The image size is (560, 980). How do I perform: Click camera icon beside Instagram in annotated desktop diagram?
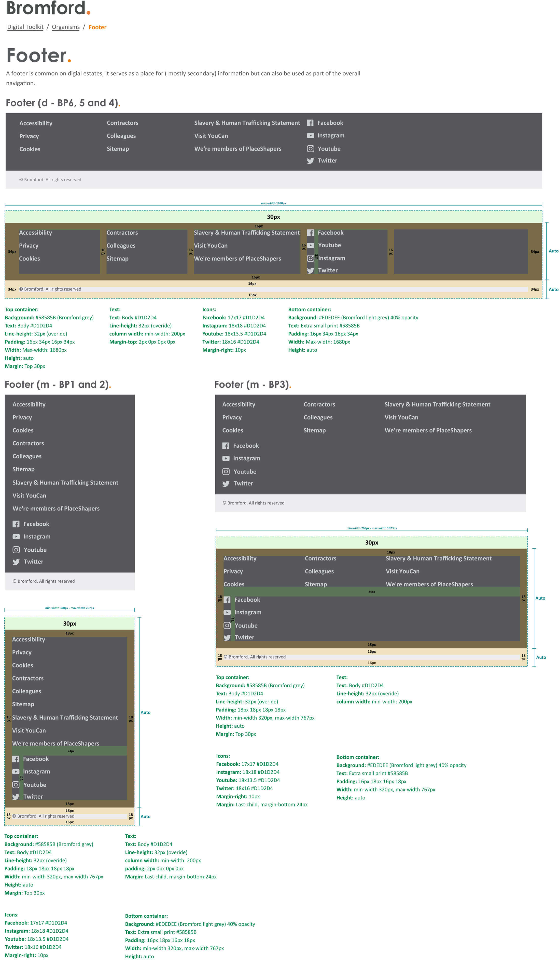point(311,258)
